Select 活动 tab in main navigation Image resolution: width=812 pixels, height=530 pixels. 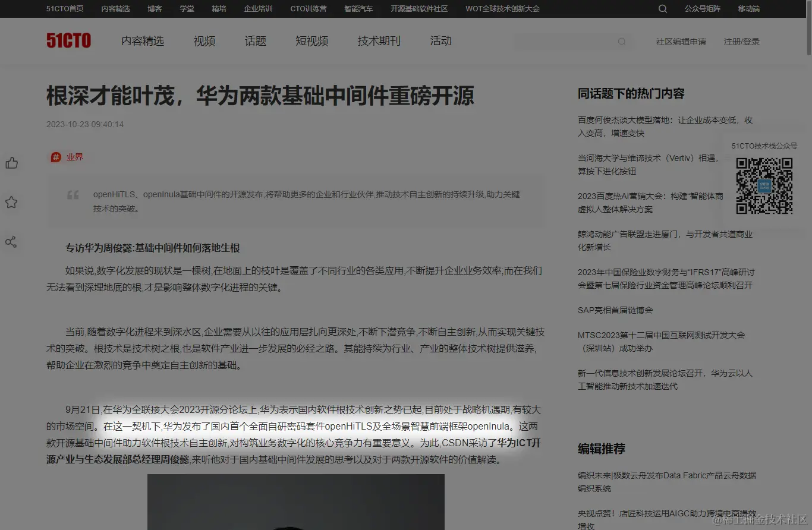coord(441,41)
